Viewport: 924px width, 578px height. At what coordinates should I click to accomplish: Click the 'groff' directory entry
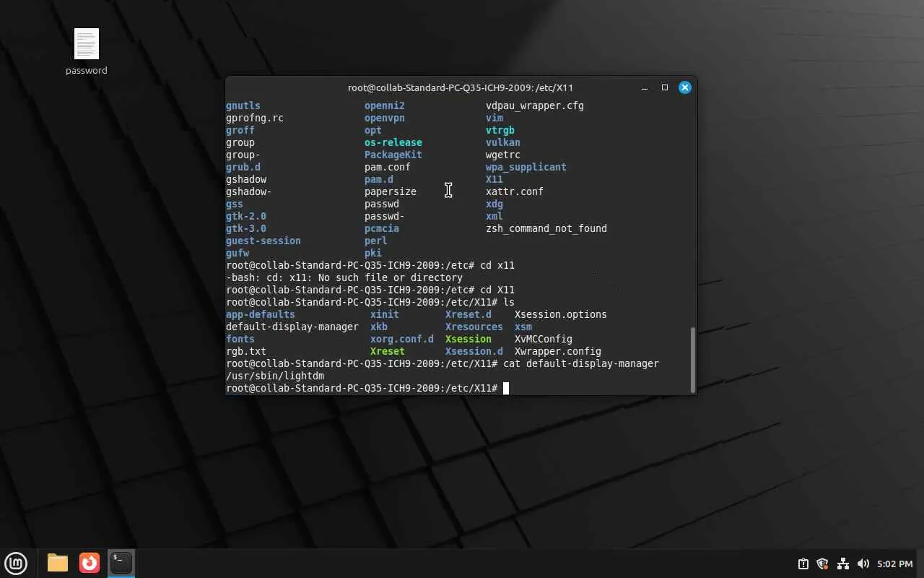pos(240,130)
